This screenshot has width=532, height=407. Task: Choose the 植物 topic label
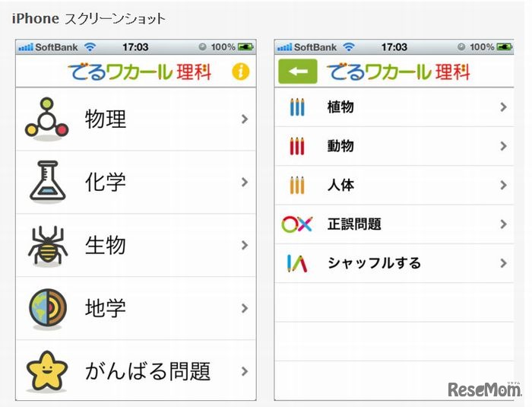point(340,107)
